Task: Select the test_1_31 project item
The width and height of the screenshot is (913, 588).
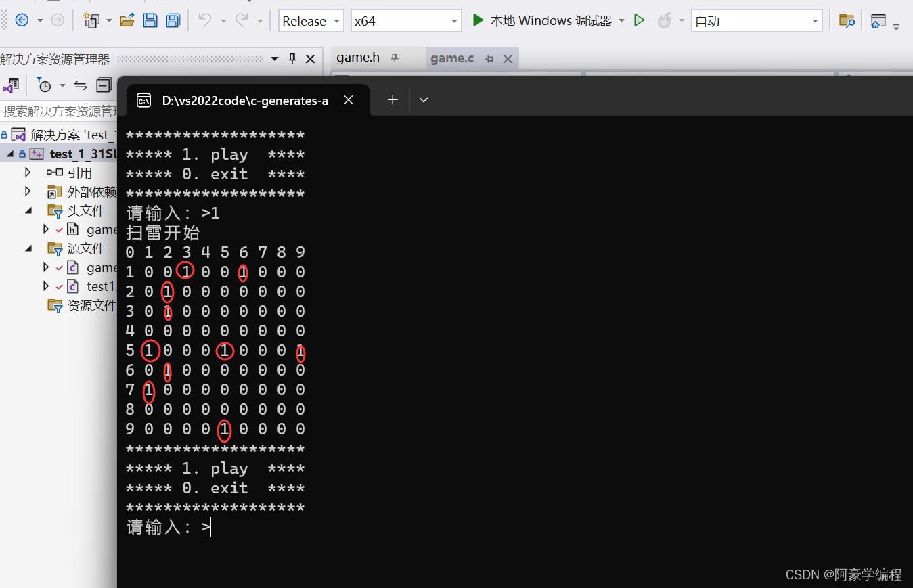Action: click(83, 154)
